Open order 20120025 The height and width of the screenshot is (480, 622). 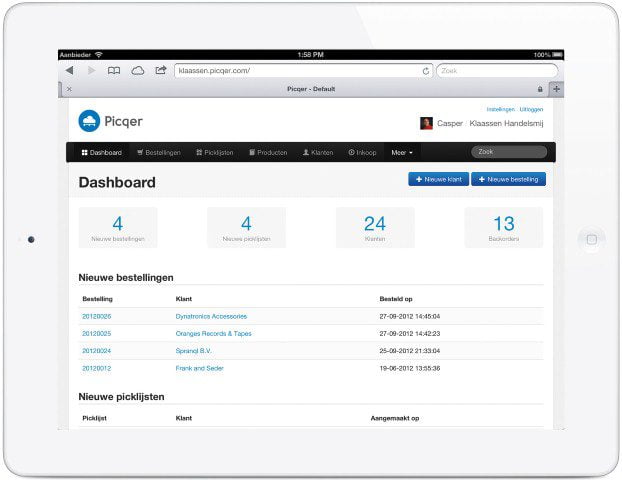[96, 334]
